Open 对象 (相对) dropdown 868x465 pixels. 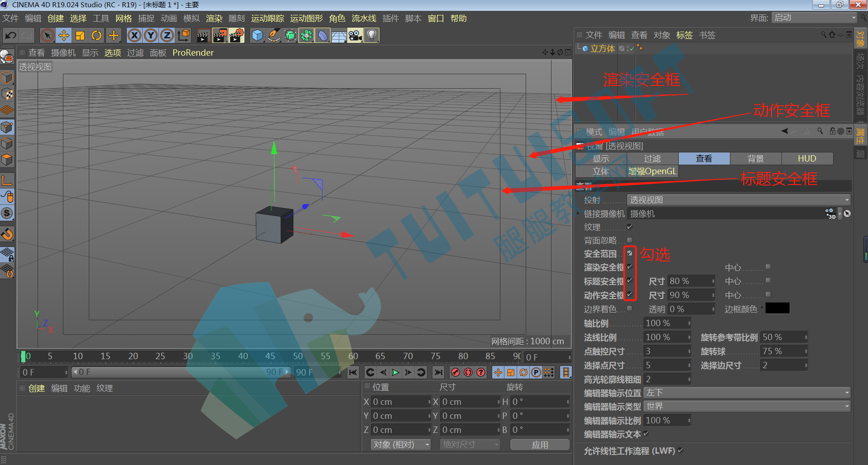tap(401, 445)
